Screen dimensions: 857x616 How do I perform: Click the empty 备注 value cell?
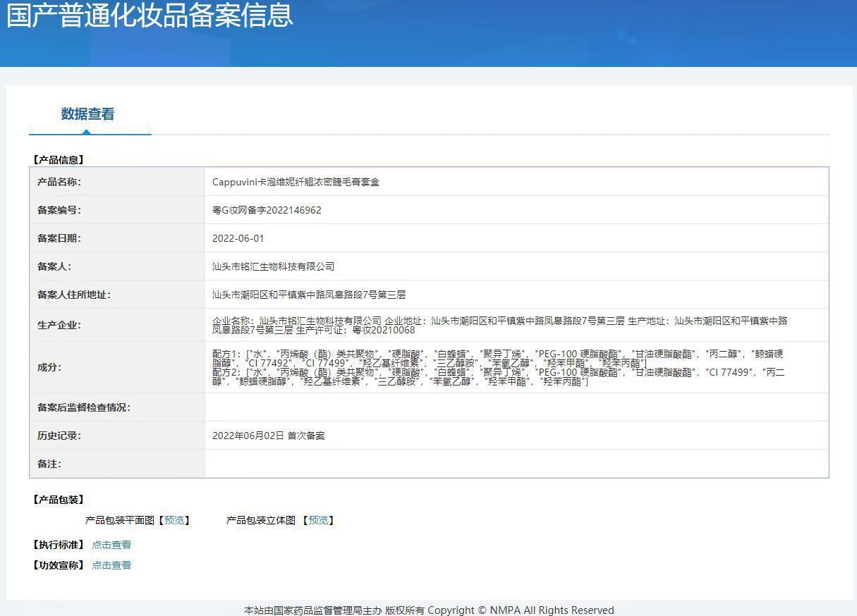pyautogui.click(x=516, y=464)
